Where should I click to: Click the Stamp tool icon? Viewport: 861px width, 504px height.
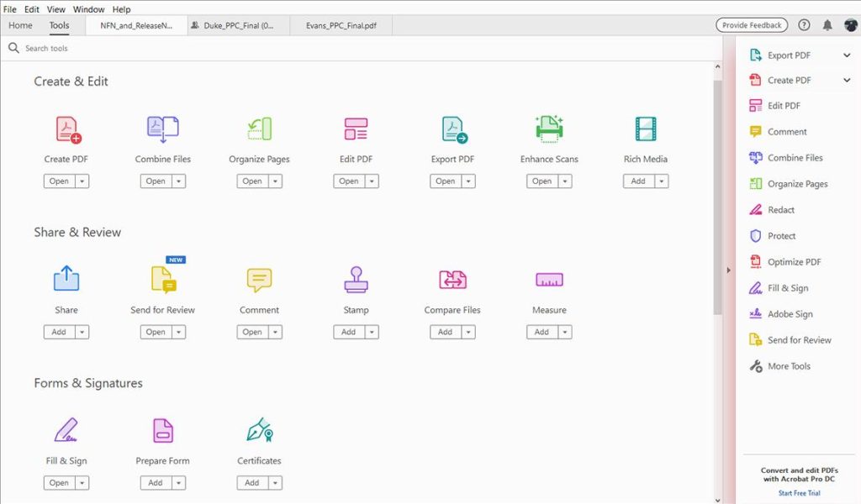tap(355, 279)
